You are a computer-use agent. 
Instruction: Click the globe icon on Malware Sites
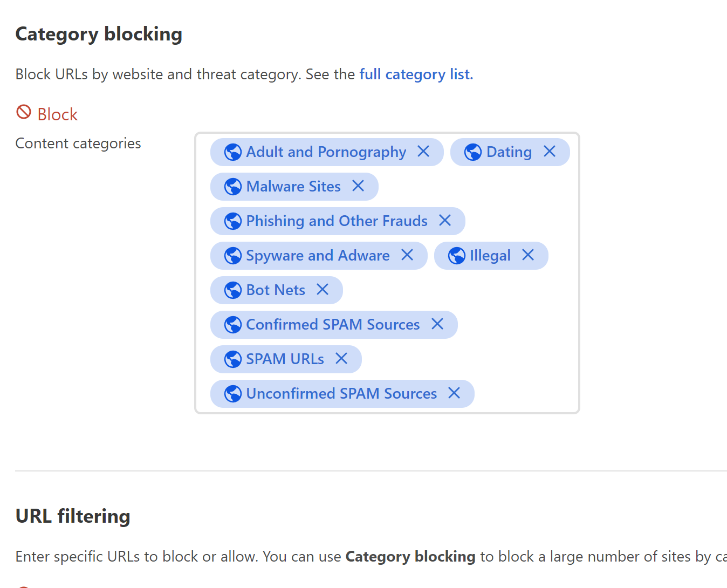click(233, 187)
